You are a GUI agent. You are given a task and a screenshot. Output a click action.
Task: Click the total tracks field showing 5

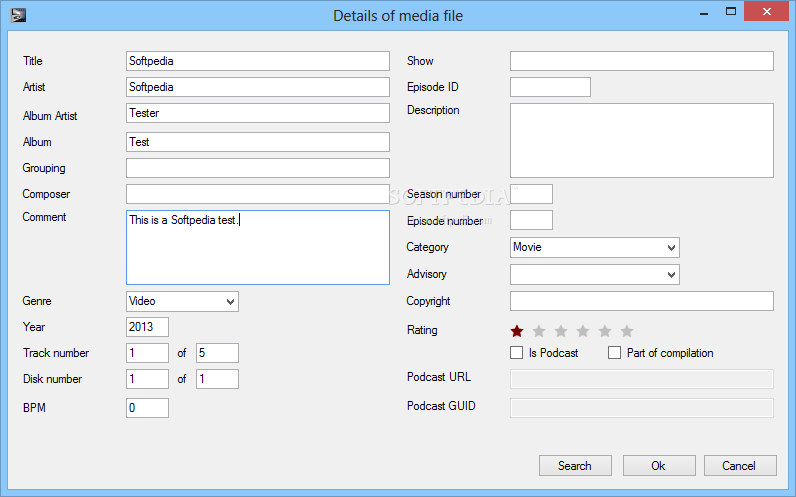tap(217, 353)
